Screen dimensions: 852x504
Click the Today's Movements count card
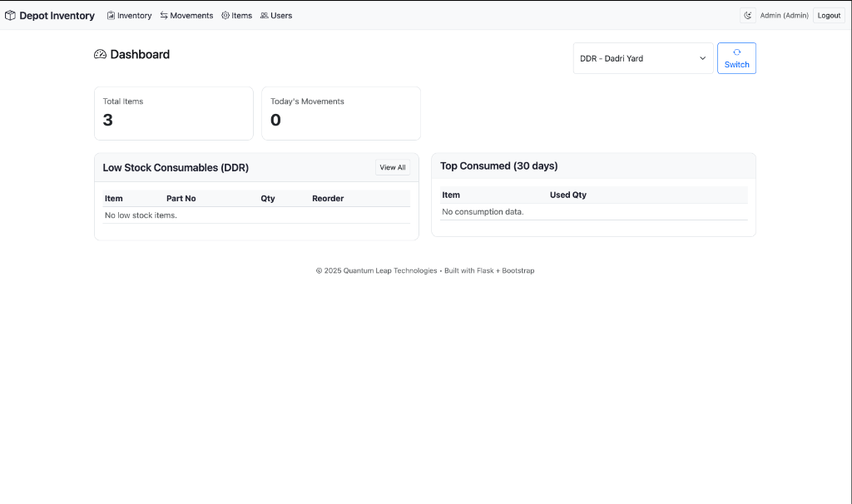[341, 113]
